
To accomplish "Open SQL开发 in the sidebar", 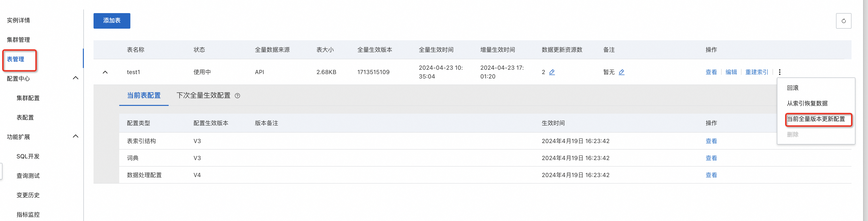I will (28, 156).
